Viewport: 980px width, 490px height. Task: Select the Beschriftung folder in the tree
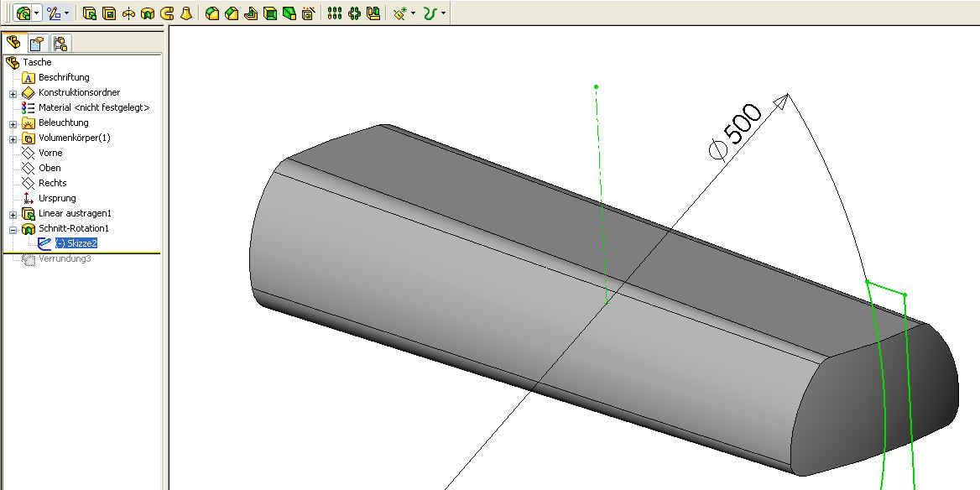pyautogui.click(x=64, y=77)
